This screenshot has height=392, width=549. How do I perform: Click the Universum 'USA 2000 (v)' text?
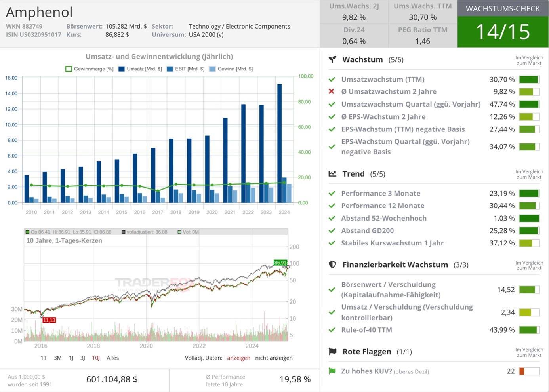click(206, 34)
